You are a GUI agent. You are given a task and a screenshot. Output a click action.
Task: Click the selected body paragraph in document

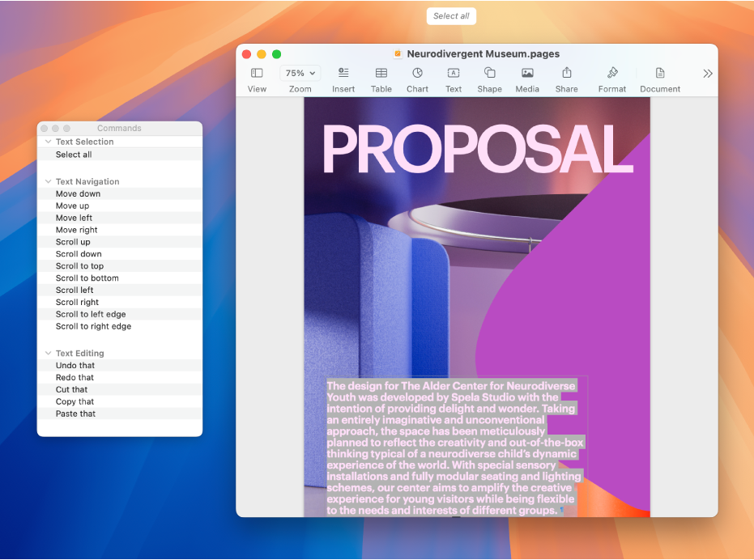[455, 448]
